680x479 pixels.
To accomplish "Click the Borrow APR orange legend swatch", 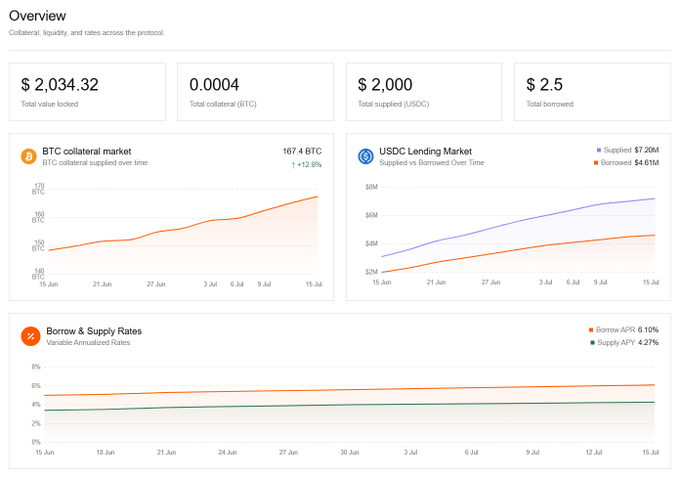I will click(x=591, y=330).
